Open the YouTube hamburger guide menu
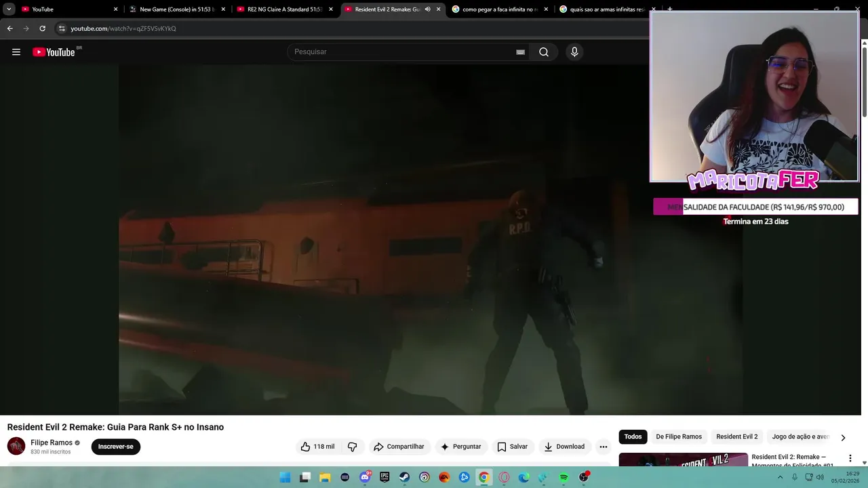 [x=16, y=52]
